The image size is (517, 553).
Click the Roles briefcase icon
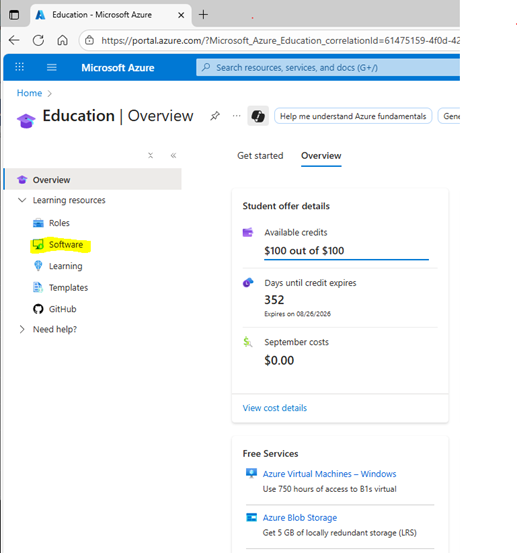tap(38, 223)
